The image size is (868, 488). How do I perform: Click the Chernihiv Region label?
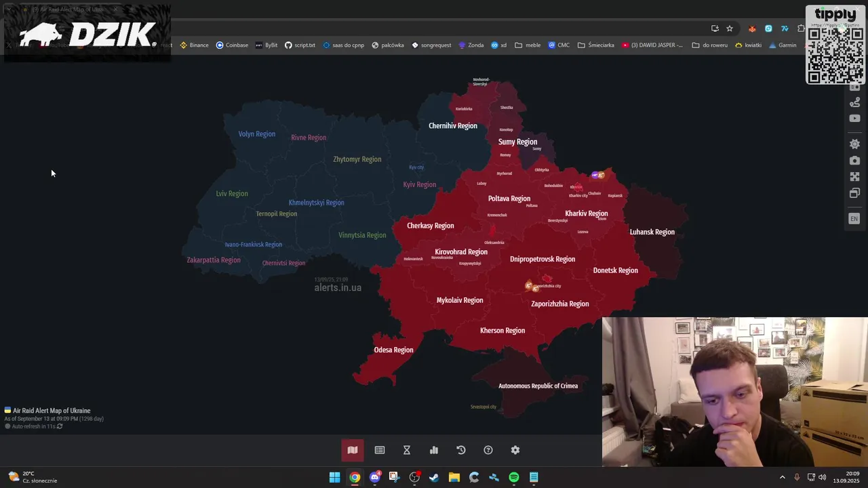(x=453, y=126)
